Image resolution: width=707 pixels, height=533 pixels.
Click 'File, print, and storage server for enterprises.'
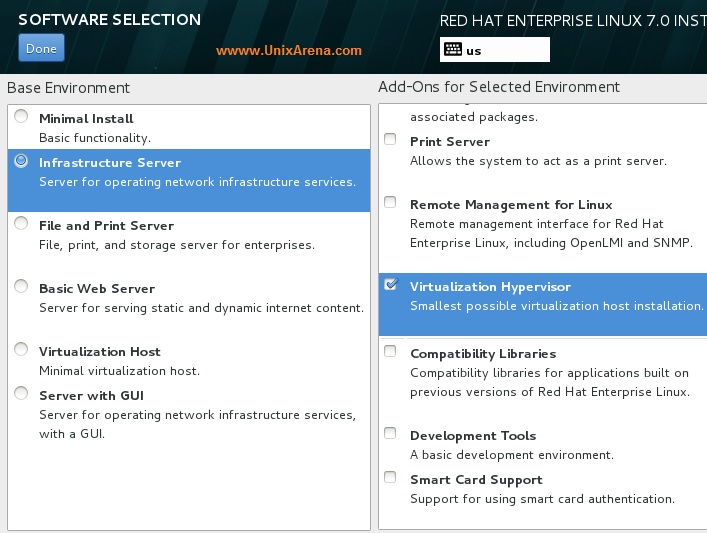coord(177,245)
